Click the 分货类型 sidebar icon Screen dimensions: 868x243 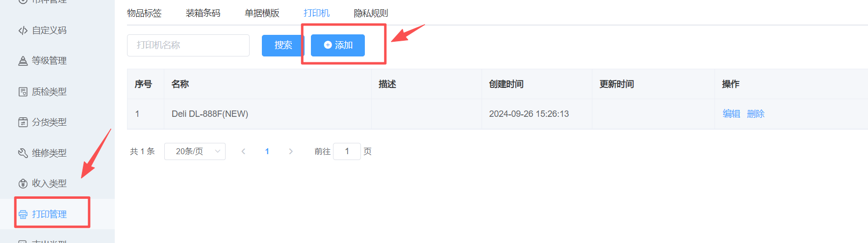[23, 122]
